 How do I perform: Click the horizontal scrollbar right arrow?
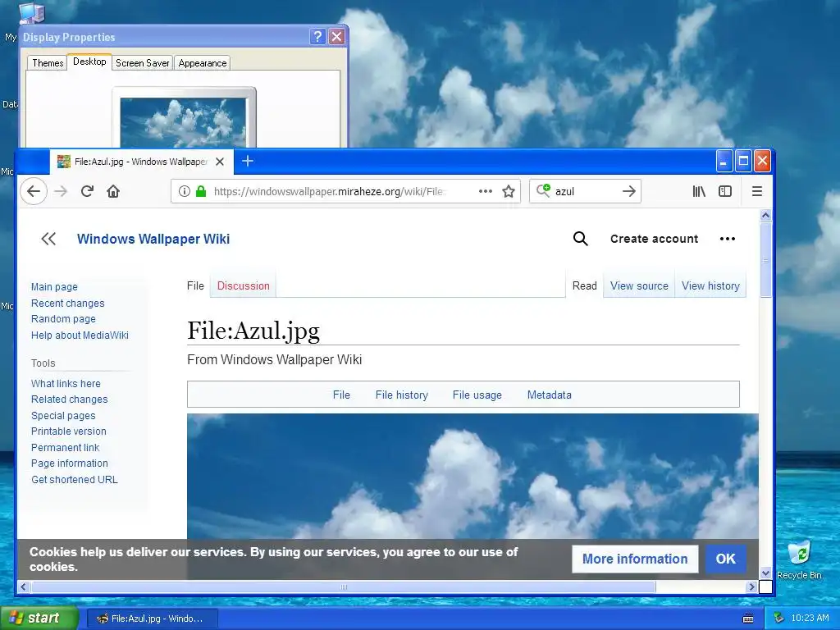(751, 587)
